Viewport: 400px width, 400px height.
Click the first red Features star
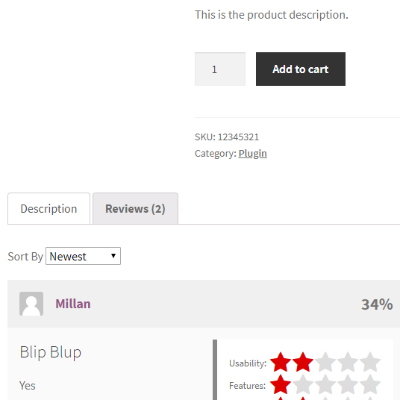[280, 384]
